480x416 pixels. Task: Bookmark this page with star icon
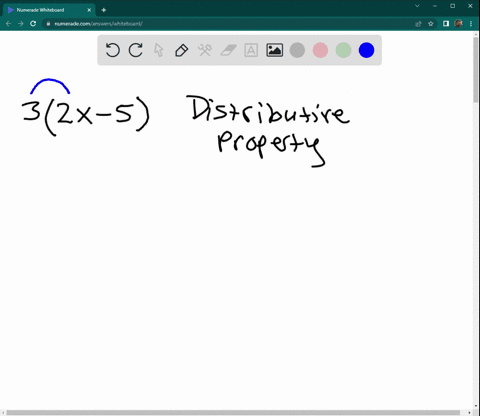(431, 24)
